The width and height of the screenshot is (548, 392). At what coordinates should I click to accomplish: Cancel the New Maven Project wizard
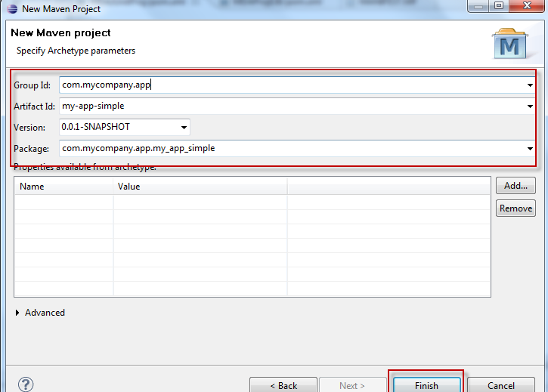tap(501, 385)
